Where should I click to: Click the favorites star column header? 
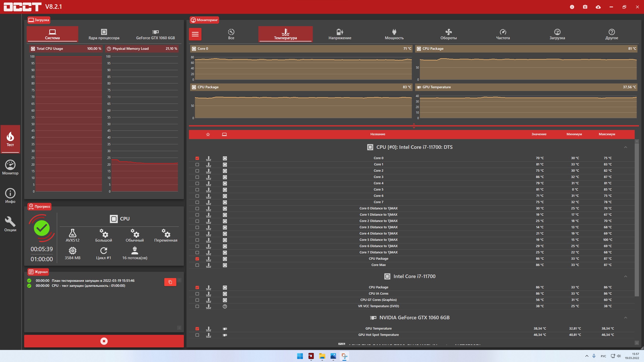pyautogui.click(x=208, y=134)
